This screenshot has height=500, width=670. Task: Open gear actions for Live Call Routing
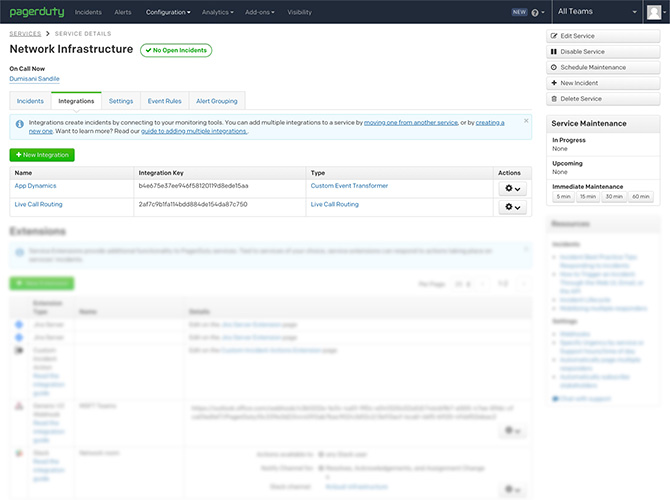[512, 207]
